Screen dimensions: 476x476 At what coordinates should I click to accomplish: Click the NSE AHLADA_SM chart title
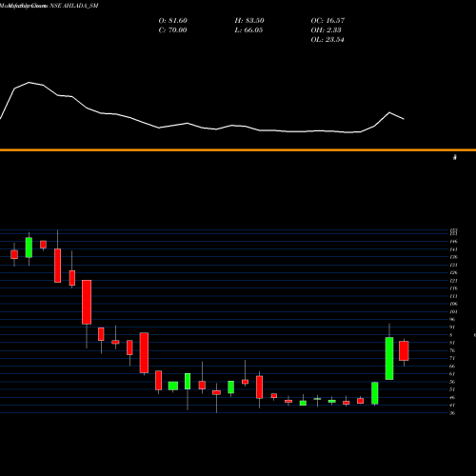74,6
